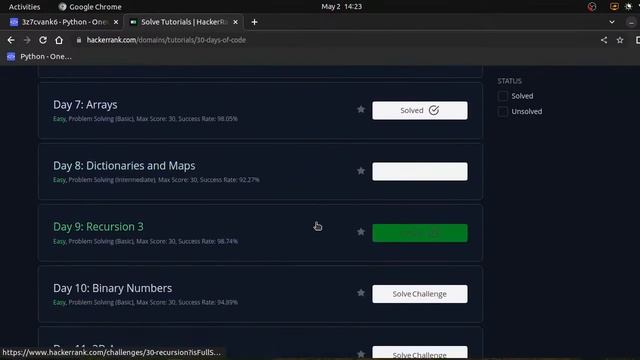
Task: Enable the Solved status checkbox
Action: click(x=503, y=96)
